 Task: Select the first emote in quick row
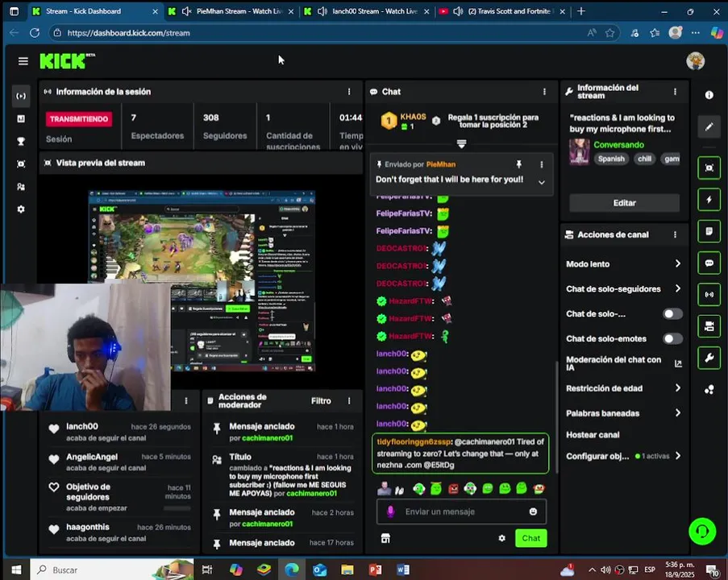(384, 488)
